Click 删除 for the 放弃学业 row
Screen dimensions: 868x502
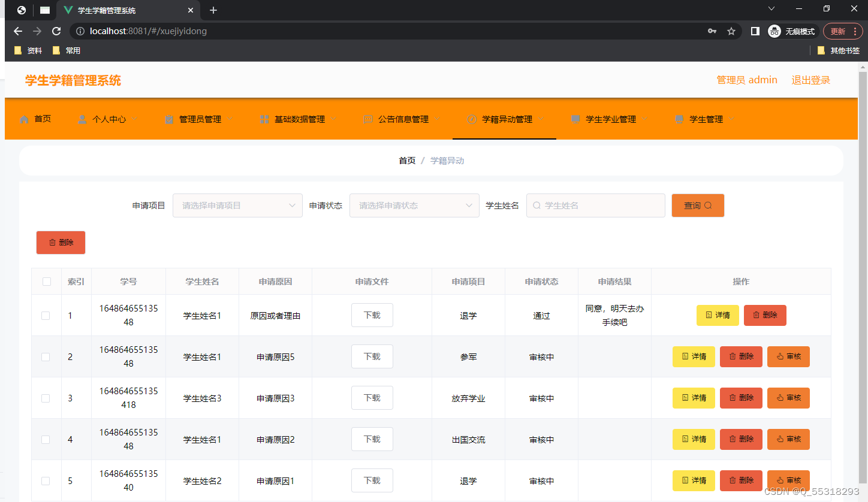[741, 398]
